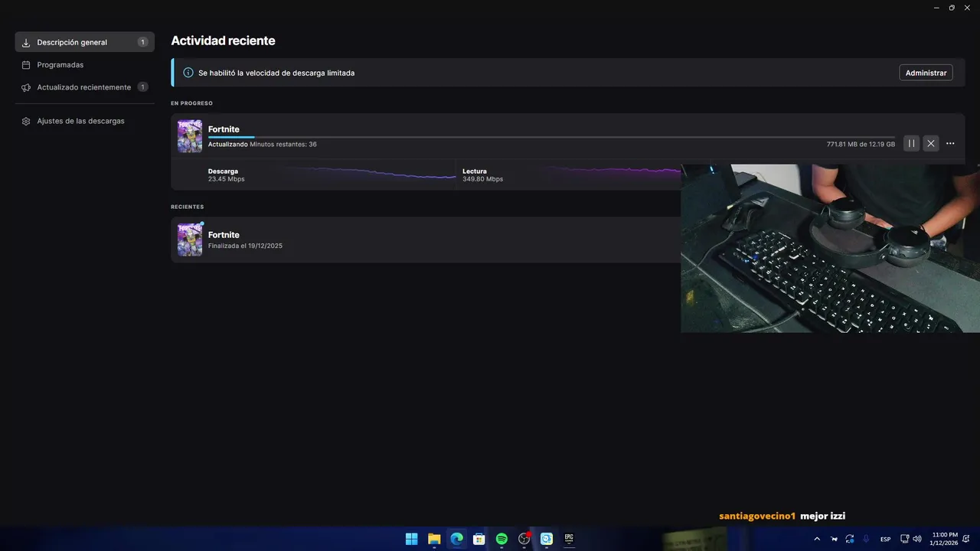Click the 'Finalizada el 19/12/2025' text
980x551 pixels.
coord(245,246)
